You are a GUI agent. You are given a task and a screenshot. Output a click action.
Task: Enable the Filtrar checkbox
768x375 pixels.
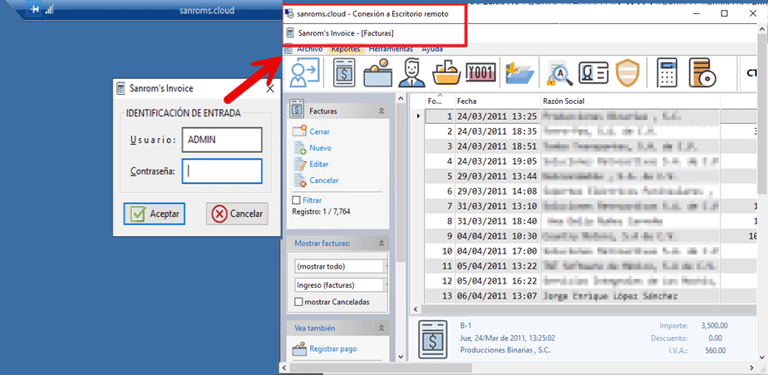296,200
